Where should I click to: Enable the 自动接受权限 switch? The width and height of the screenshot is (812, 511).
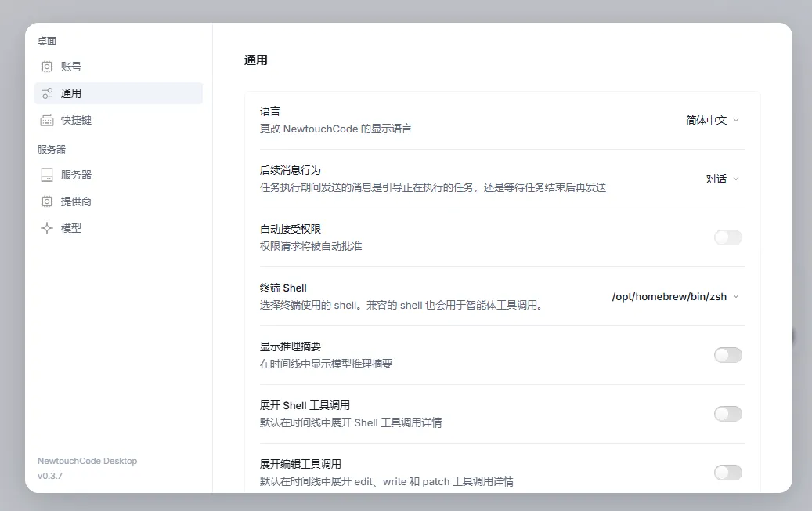(x=728, y=237)
